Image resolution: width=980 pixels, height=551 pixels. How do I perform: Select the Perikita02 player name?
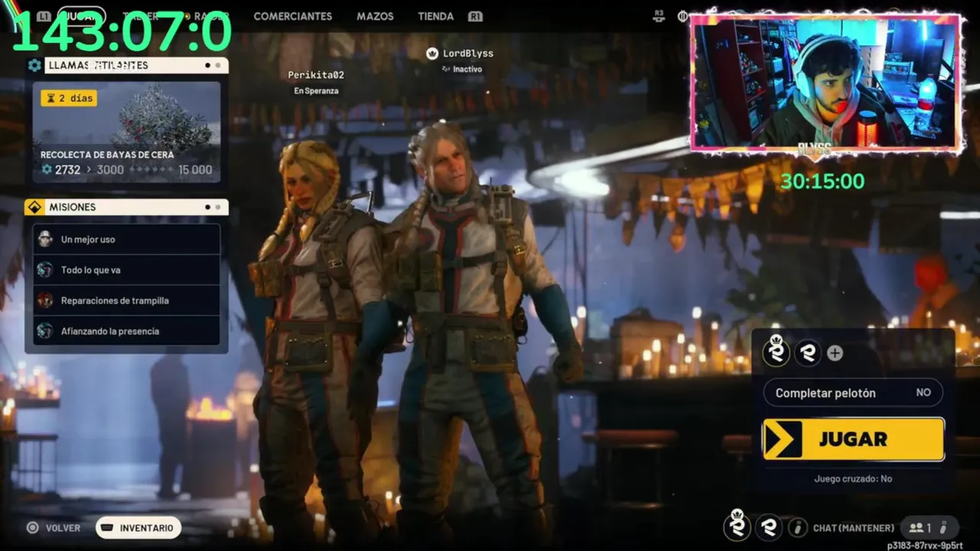coord(315,75)
